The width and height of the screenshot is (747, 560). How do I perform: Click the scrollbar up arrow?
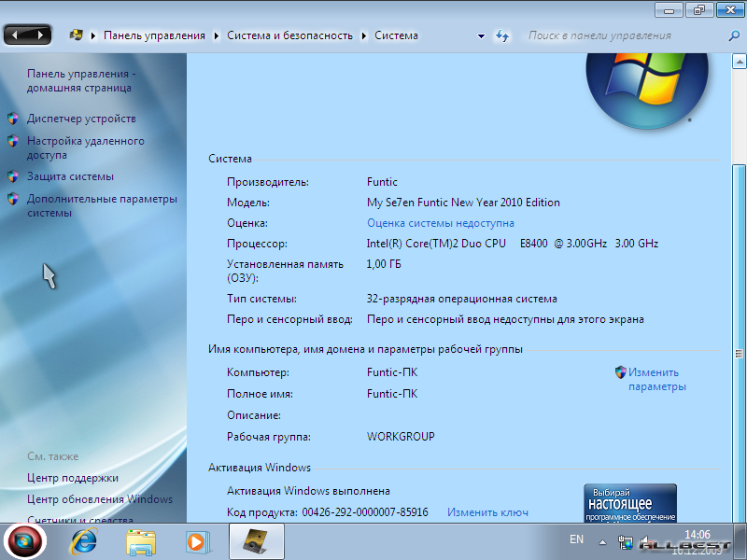click(x=740, y=62)
